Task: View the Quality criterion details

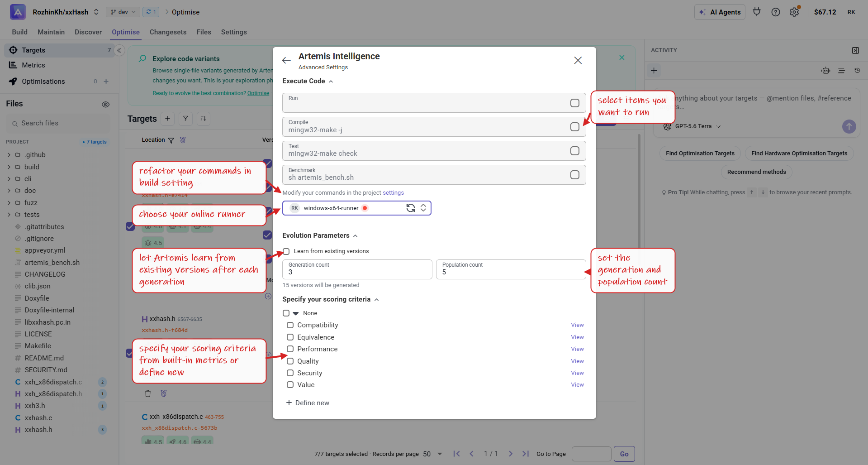Action: click(577, 361)
